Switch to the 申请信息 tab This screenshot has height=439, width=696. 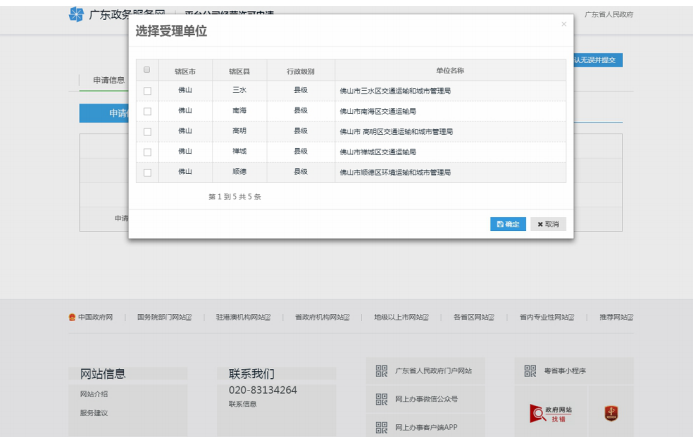tap(109, 80)
